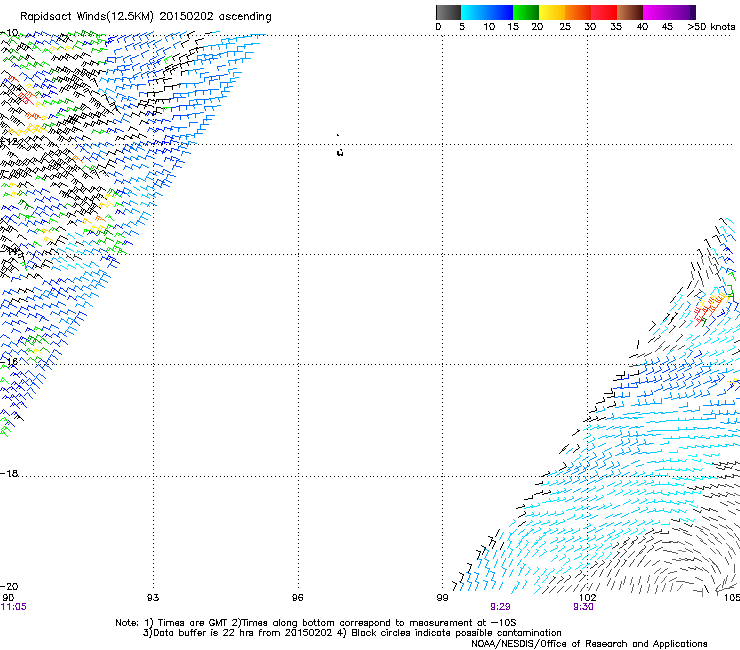Click the cyan-to-blue 5–15 knots legend segment

(487, 12)
